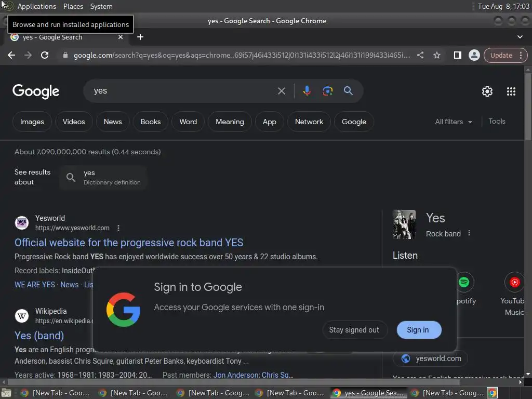Open the Applications menu
The height and width of the screenshot is (399, 532).
pos(37,6)
